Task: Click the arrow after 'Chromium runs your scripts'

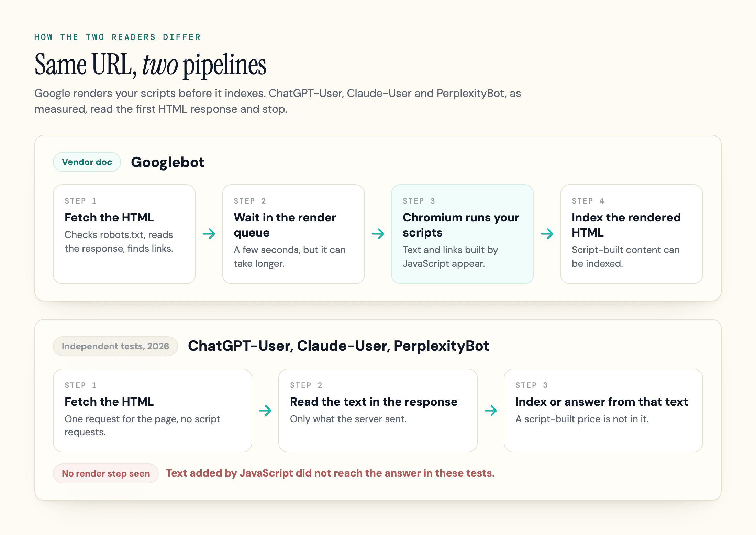Action: point(547,234)
